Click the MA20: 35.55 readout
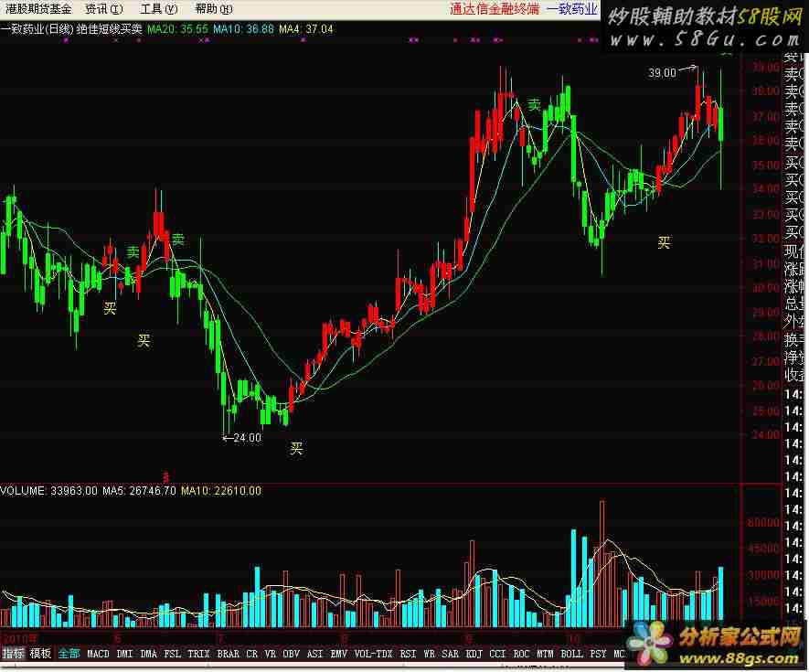809x672 pixels. click(177, 29)
